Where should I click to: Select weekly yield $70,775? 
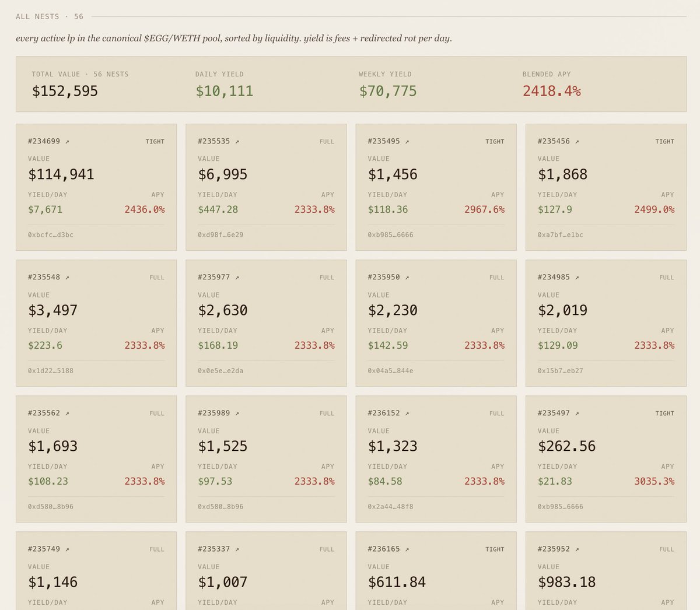(x=388, y=91)
